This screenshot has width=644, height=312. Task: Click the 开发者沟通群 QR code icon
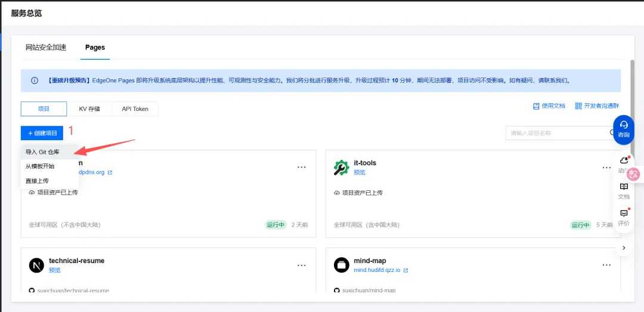578,106
